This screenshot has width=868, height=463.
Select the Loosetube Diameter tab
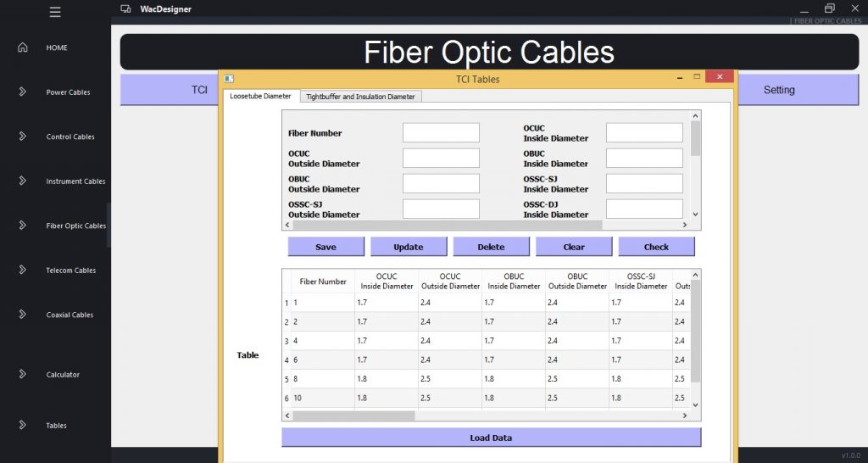coord(260,96)
